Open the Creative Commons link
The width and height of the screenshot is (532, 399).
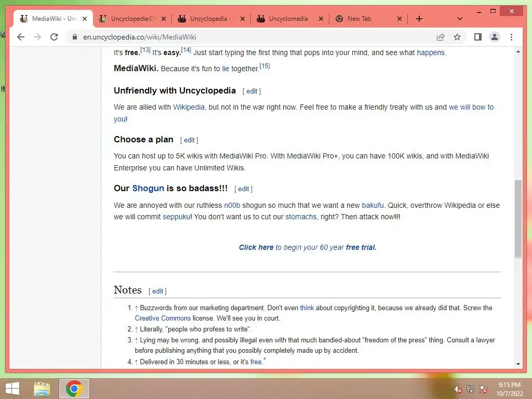[163, 318]
